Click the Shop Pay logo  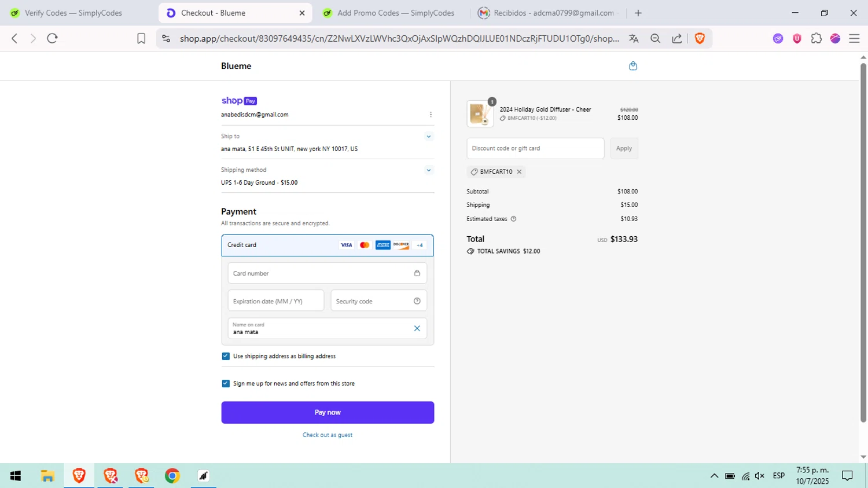click(239, 101)
